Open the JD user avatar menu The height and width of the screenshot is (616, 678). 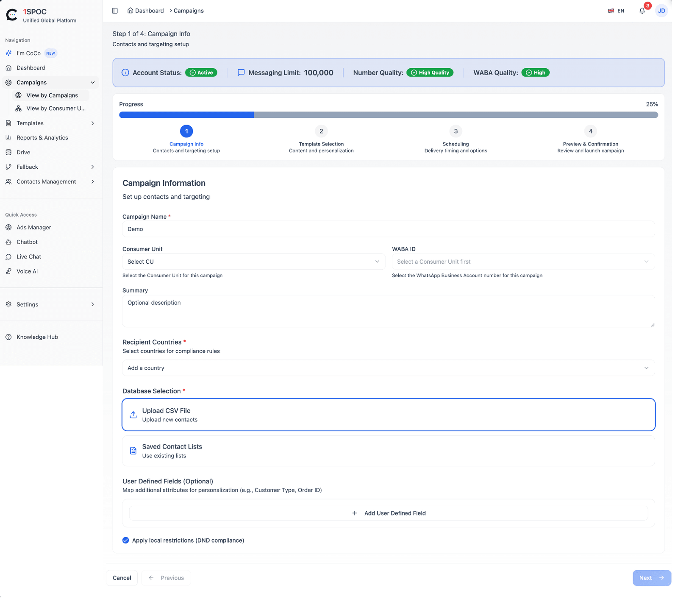(x=661, y=11)
